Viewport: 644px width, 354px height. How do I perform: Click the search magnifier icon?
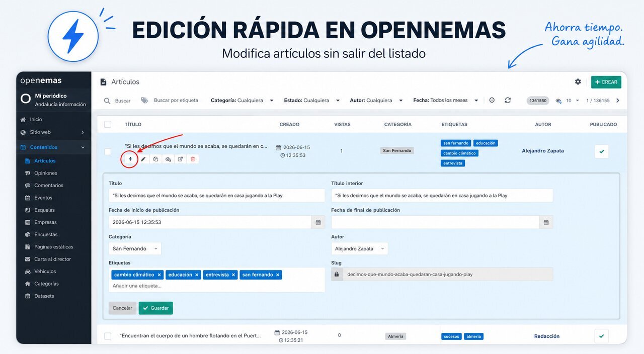coord(107,101)
